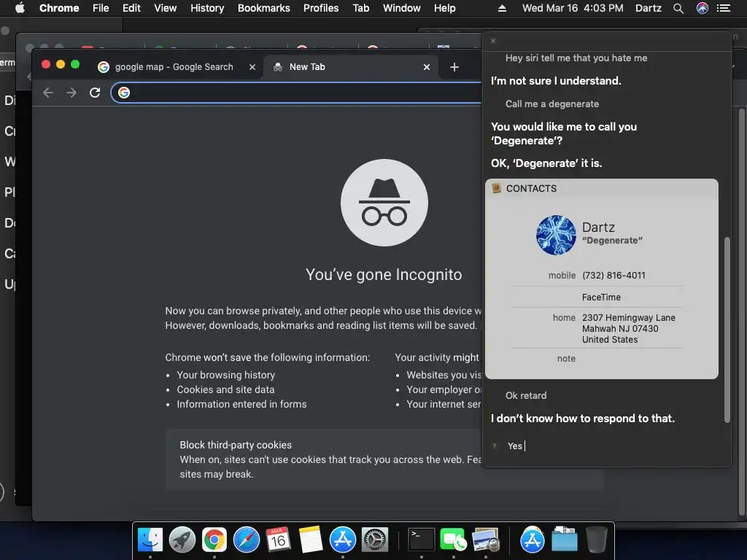This screenshot has height=560, width=747.
Task: Open the Tab menu
Action: click(361, 8)
